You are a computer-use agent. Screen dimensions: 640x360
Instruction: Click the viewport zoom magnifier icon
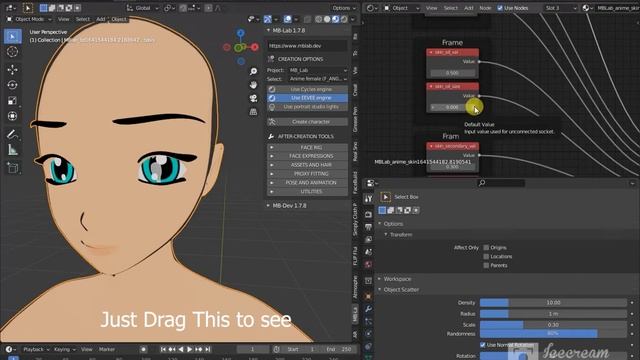tap(253, 71)
